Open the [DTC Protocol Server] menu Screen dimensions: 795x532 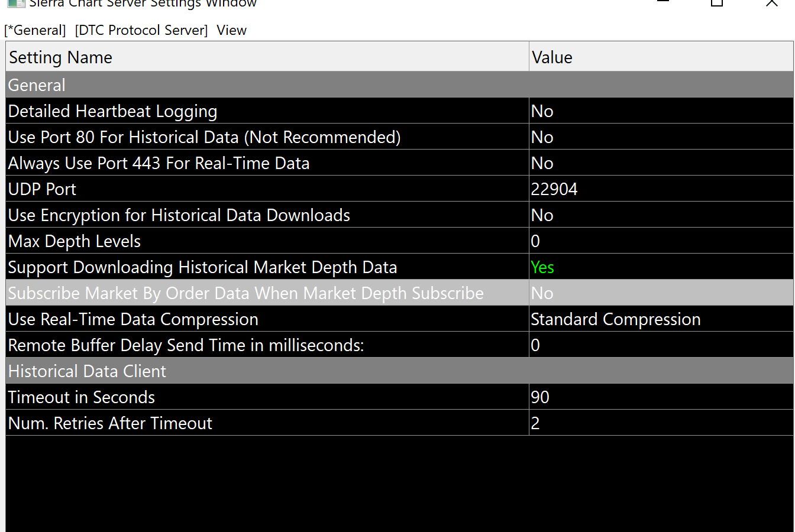pyautogui.click(x=141, y=30)
